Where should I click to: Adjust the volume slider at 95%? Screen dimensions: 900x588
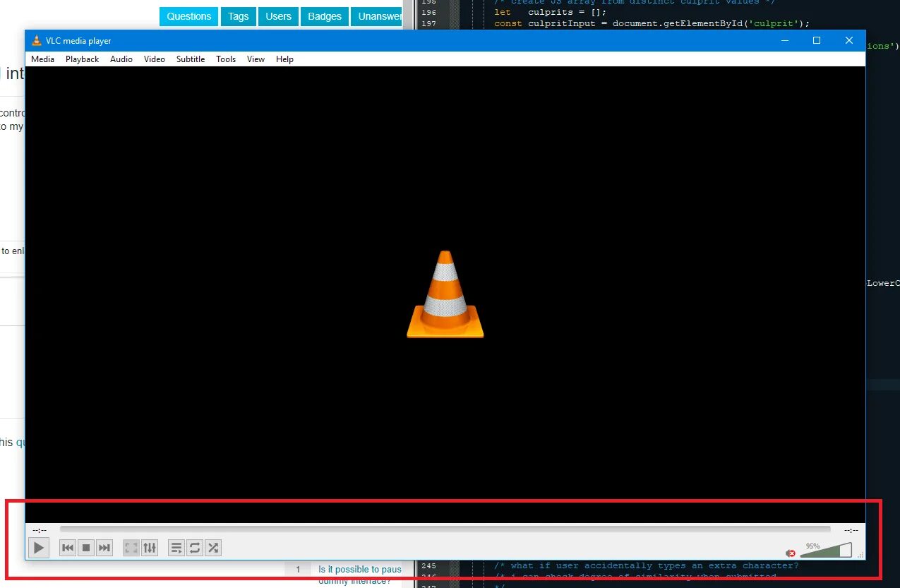click(826, 551)
